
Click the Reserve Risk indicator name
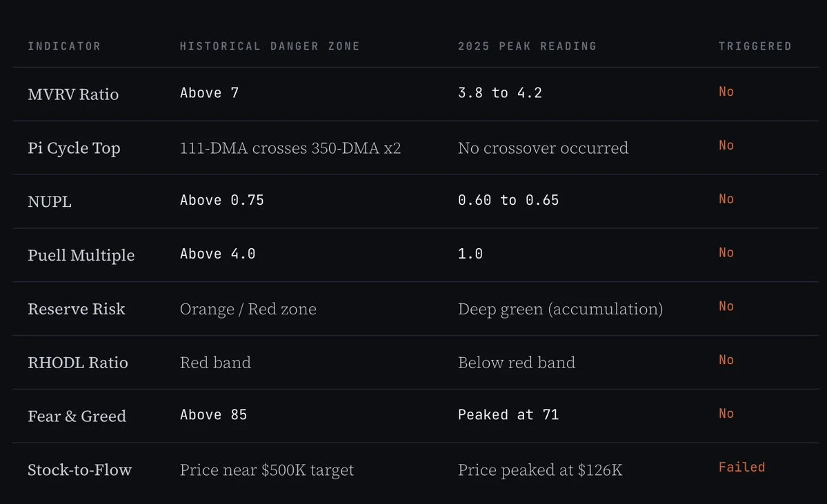coord(77,309)
